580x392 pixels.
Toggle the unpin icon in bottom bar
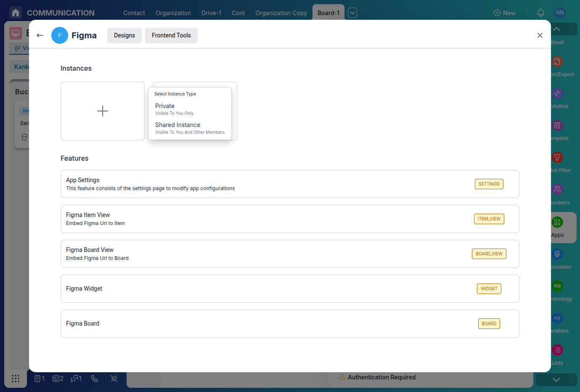pos(114,379)
